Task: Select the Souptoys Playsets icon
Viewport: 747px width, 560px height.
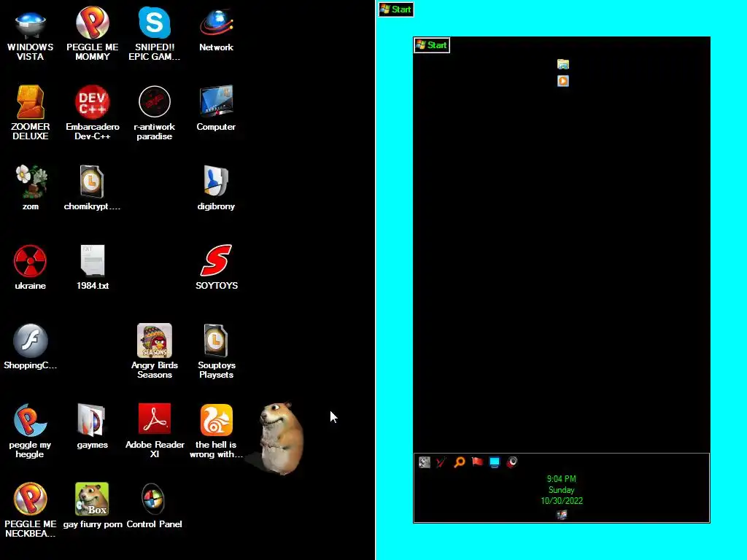Action: pos(216,351)
